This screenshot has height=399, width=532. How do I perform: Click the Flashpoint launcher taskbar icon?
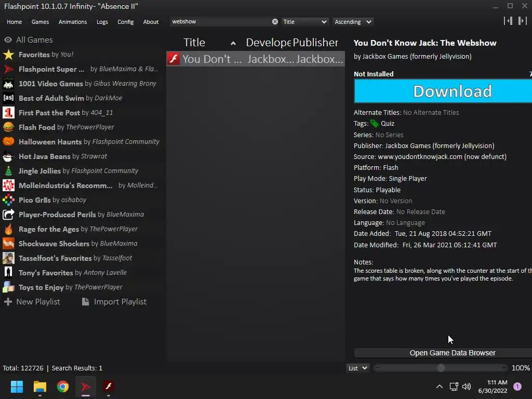(86, 387)
